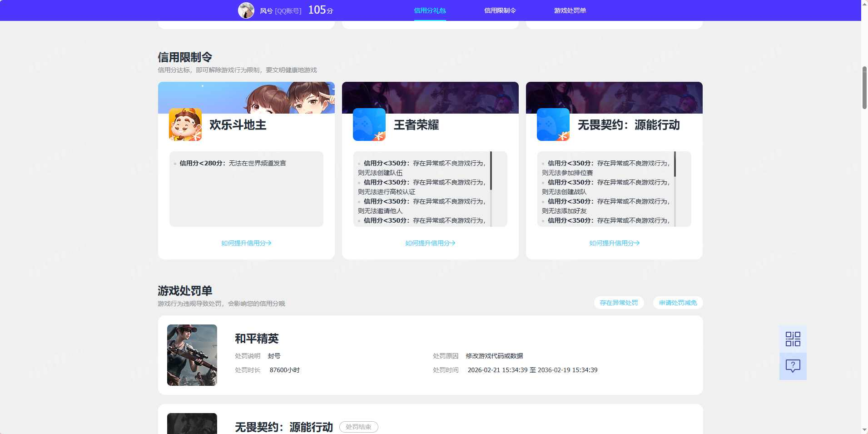The image size is (868, 434).
Task: Click the 王者荣耀 card title
Action: [x=416, y=125]
